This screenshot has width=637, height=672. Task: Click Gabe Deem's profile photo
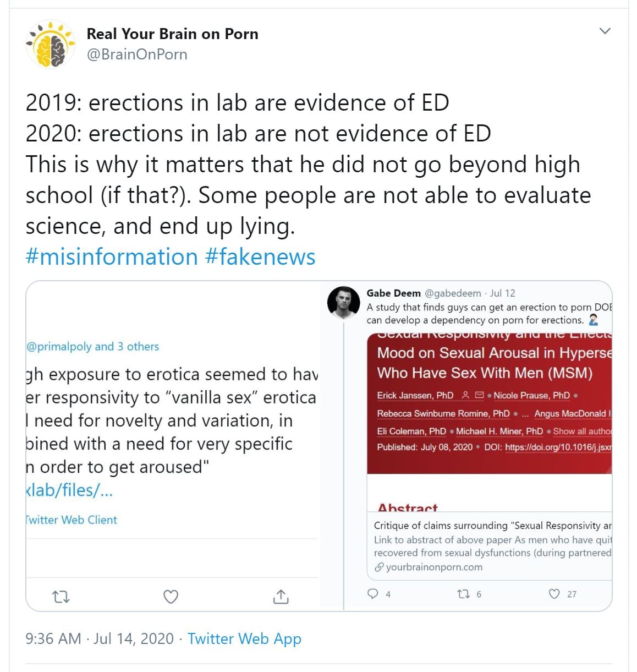coord(343,302)
